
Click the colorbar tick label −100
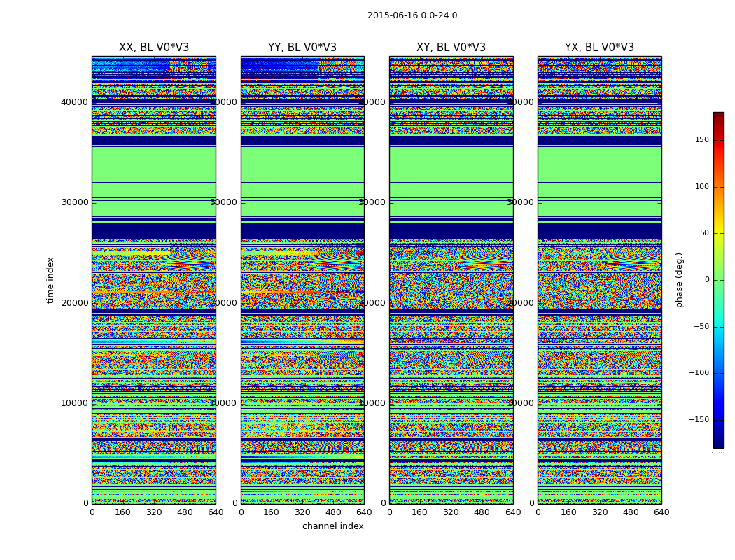tap(699, 372)
